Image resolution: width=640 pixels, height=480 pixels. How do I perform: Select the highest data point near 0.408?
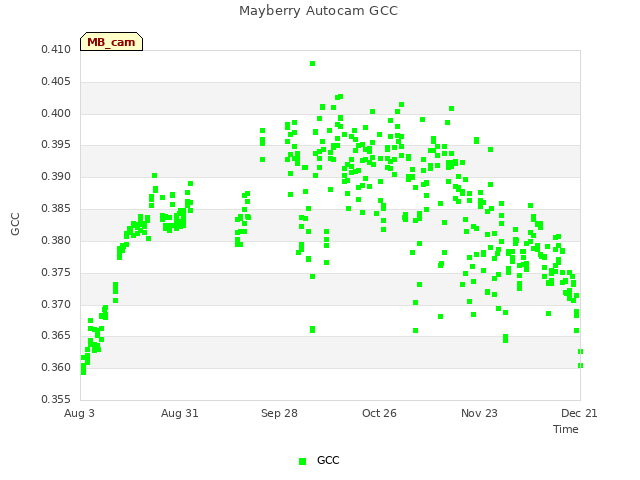(312, 63)
